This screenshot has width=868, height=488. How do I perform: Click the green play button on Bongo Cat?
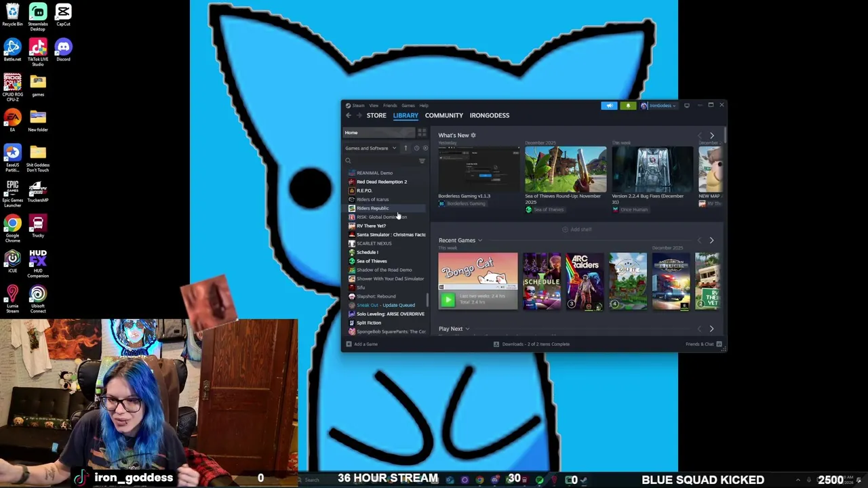point(448,299)
